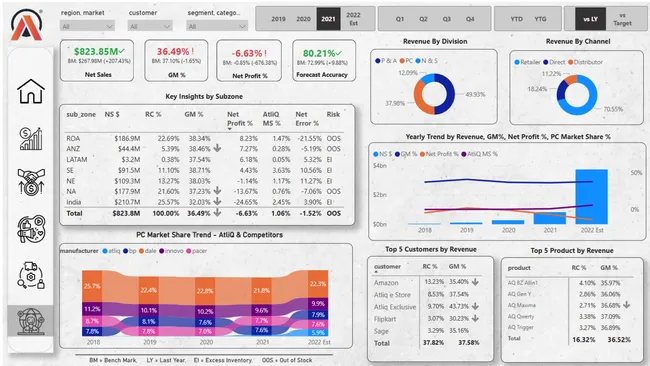Click the P & A legend marker

[378, 61]
